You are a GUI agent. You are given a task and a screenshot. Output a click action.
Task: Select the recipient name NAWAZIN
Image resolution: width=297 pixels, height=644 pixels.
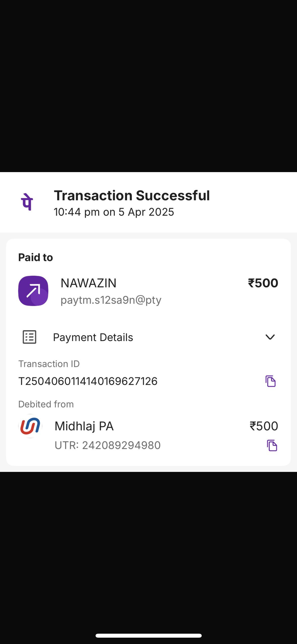click(x=88, y=283)
